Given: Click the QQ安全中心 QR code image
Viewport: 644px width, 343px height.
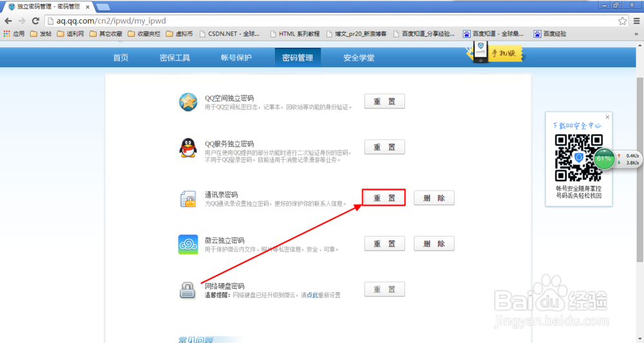Looking at the screenshot, I should [579, 158].
